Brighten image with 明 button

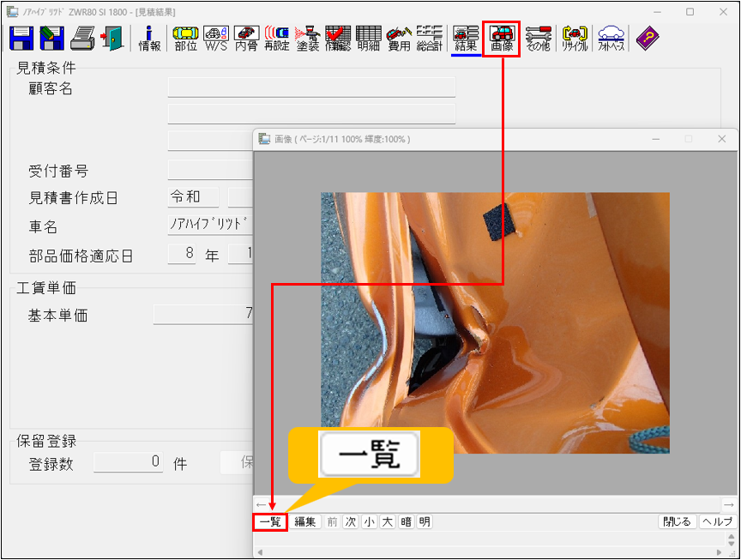click(425, 521)
